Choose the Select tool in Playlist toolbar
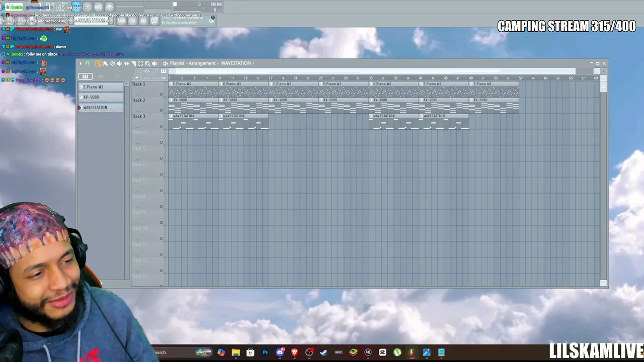 [140, 63]
